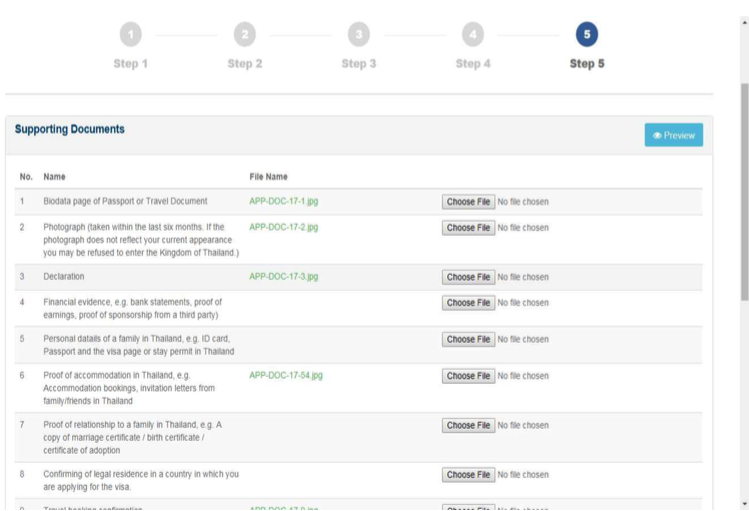Choose file for Photograph row

coord(468,228)
